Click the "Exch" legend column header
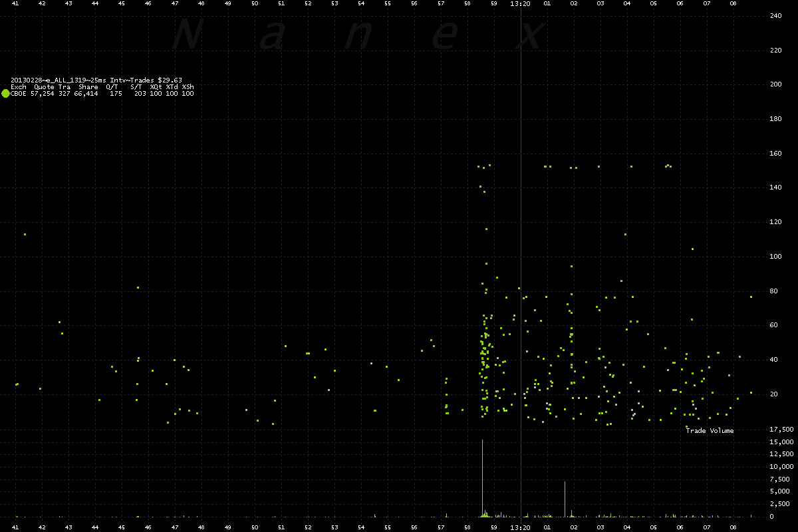The width and height of the screenshot is (798, 532). point(19,87)
